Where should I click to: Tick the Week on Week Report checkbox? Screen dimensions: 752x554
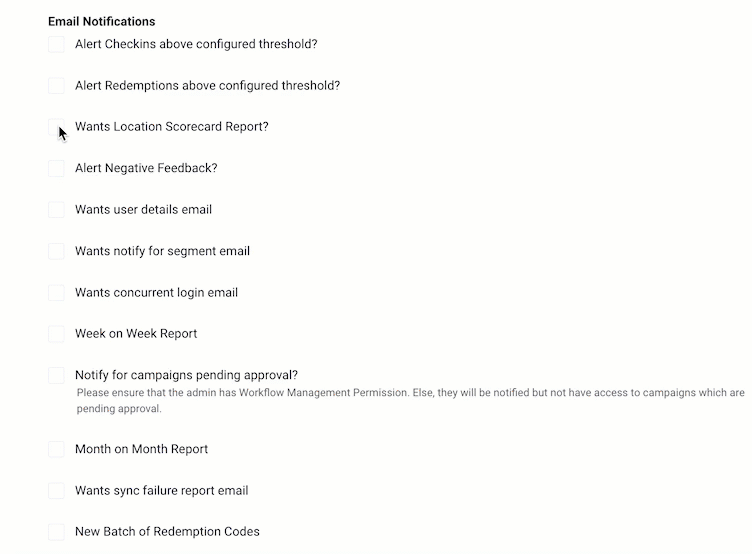(x=56, y=334)
